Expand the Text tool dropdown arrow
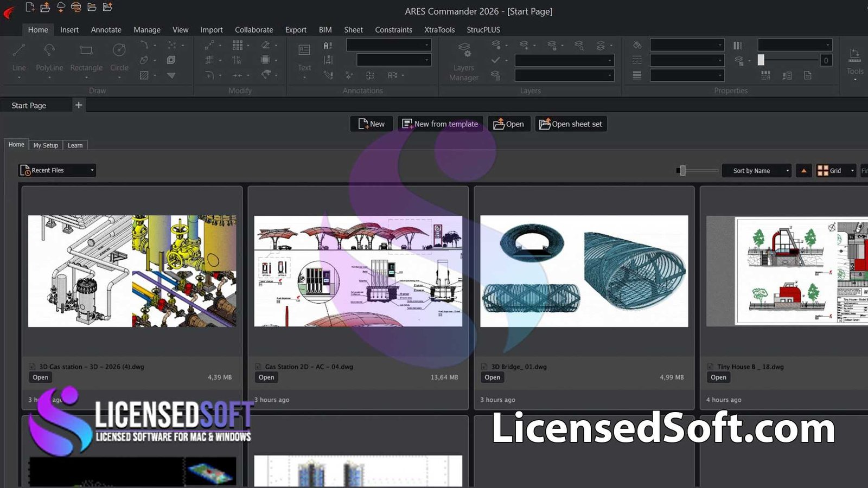 [x=304, y=78]
